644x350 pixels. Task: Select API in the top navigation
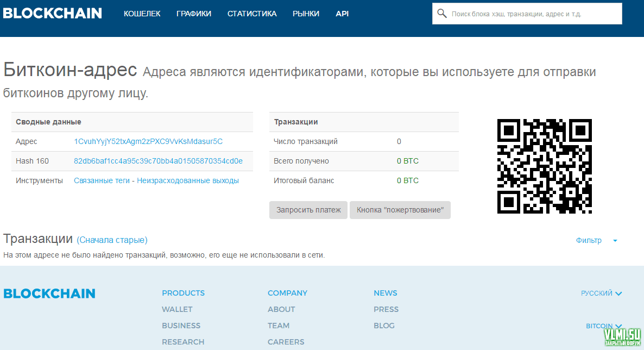[x=342, y=14]
